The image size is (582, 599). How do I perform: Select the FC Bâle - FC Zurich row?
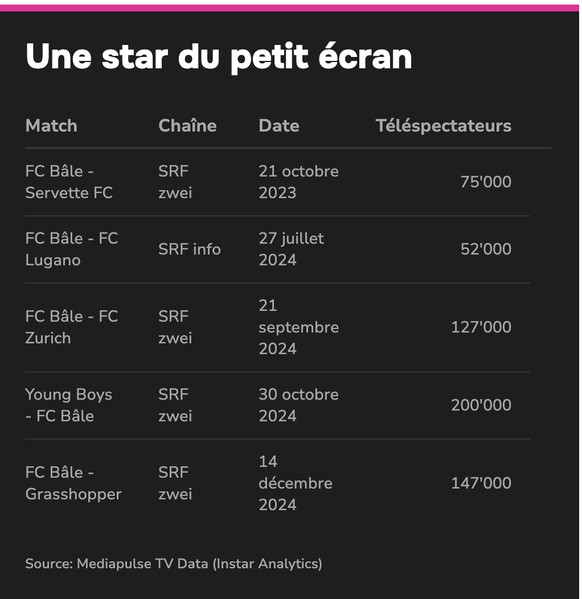click(x=277, y=327)
